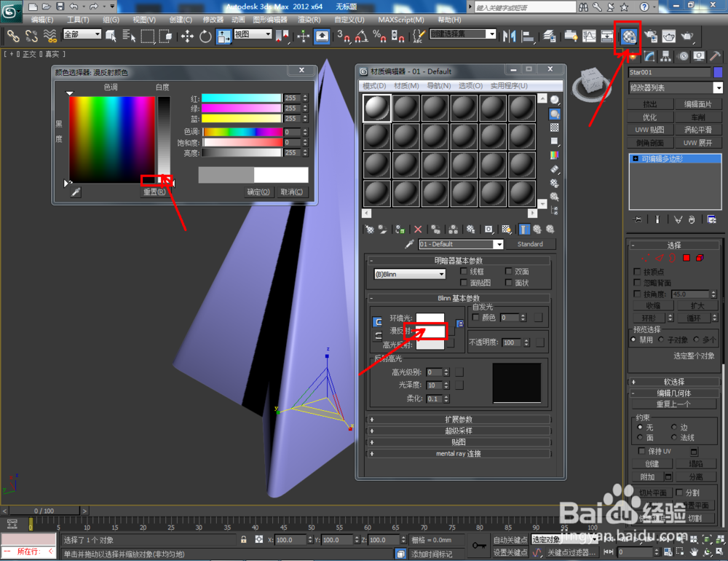Expand the 超级采样 rollout

[x=458, y=431]
